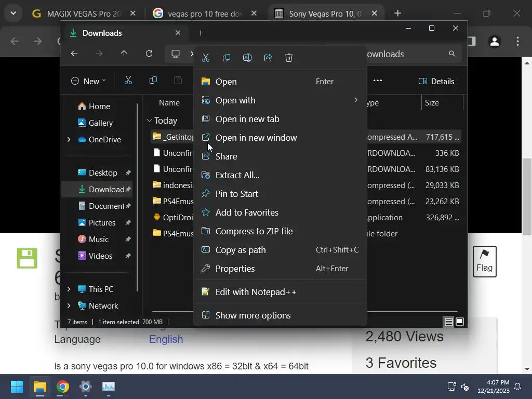Close the Downloads Explorer tab
Image resolution: width=532 pixels, height=399 pixels.
pos(178,33)
